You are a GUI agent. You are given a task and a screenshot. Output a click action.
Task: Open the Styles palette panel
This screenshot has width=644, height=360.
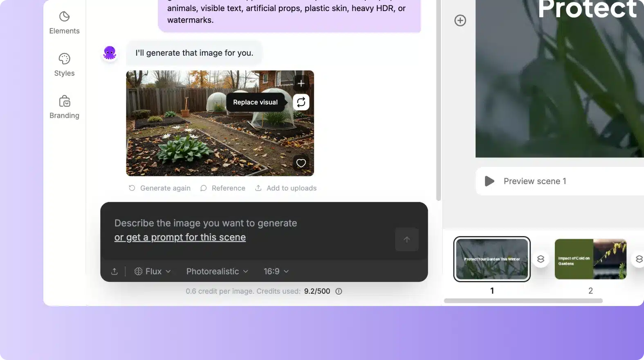point(64,65)
